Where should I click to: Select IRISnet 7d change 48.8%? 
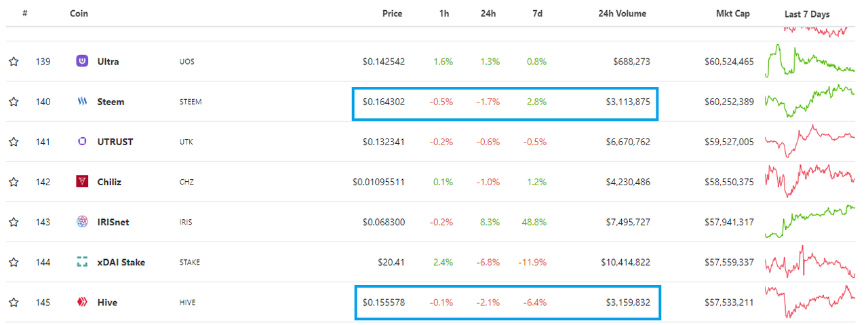(x=534, y=222)
